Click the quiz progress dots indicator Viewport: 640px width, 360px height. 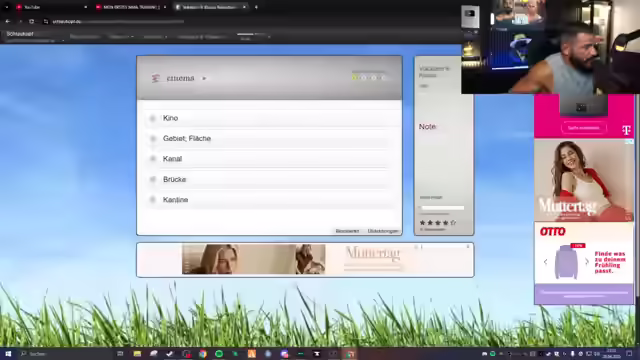tap(369, 77)
